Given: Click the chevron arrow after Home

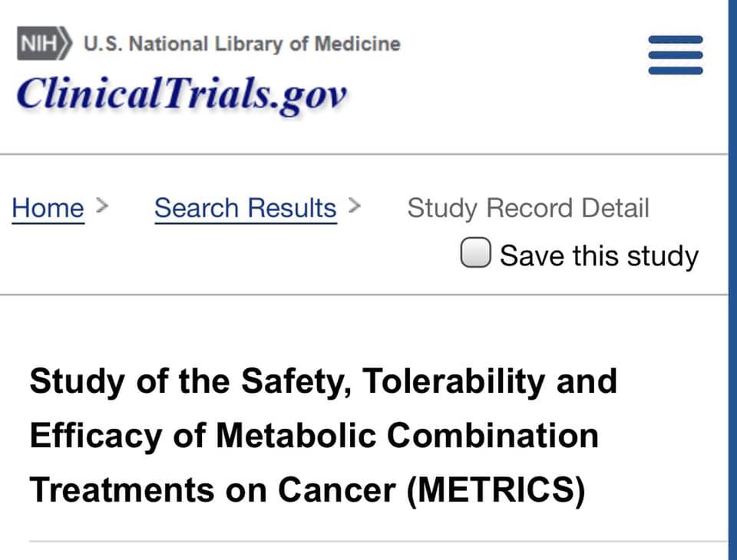Looking at the screenshot, I should pos(102,206).
